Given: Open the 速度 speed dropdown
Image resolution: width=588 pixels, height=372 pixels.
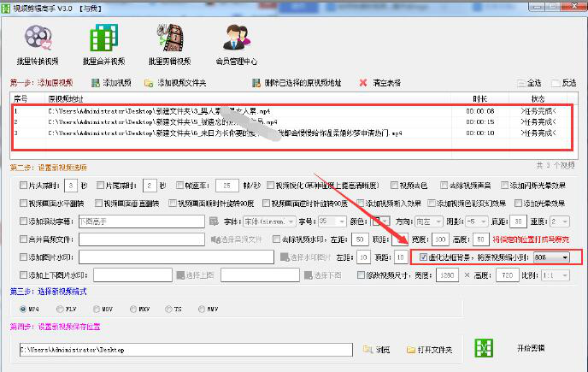Looking at the screenshot, I should 560,221.
